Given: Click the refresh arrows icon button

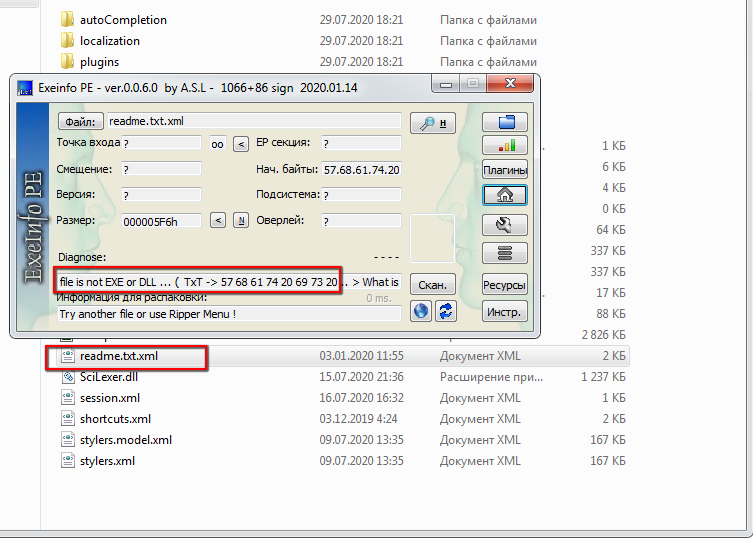Looking at the screenshot, I should (x=446, y=311).
